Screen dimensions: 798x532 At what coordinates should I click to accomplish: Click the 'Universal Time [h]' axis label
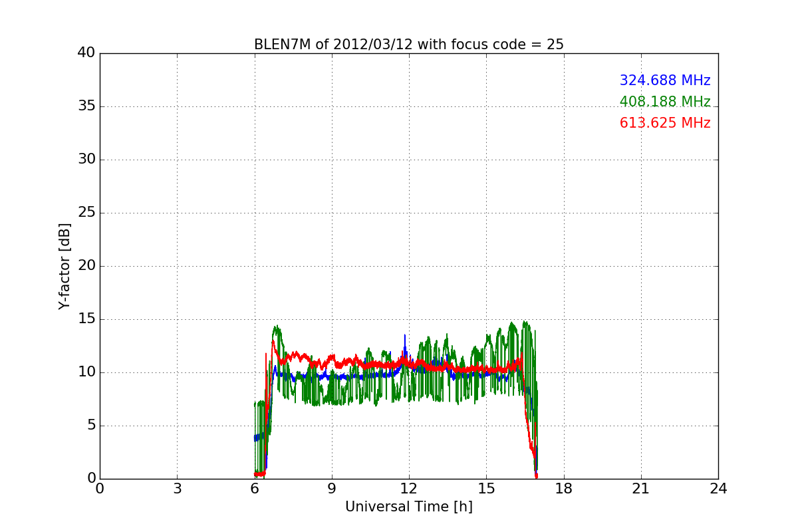(409, 507)
